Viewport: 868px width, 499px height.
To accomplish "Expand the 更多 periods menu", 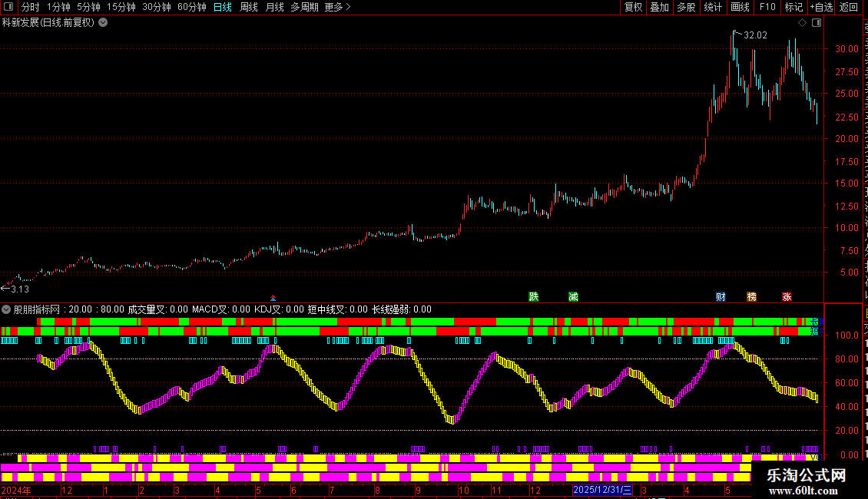I will (337, 7).
